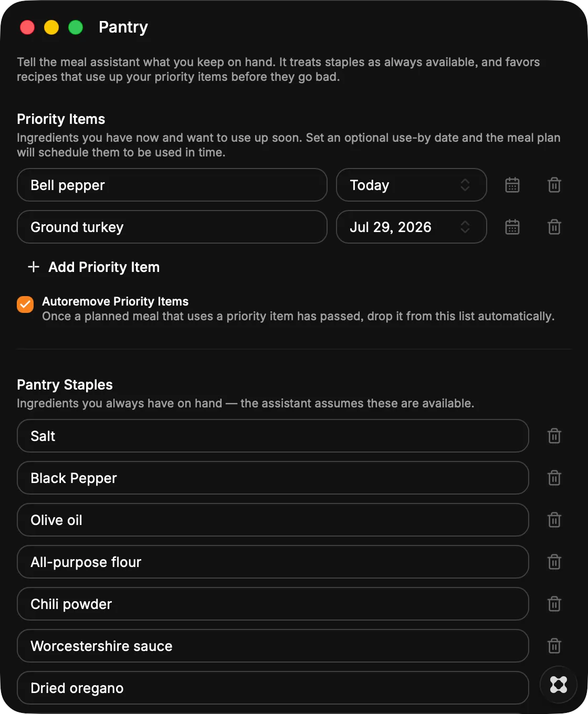Delete the Ground turkey priority item
The image size is (588, 714).
tap(554, 227)
